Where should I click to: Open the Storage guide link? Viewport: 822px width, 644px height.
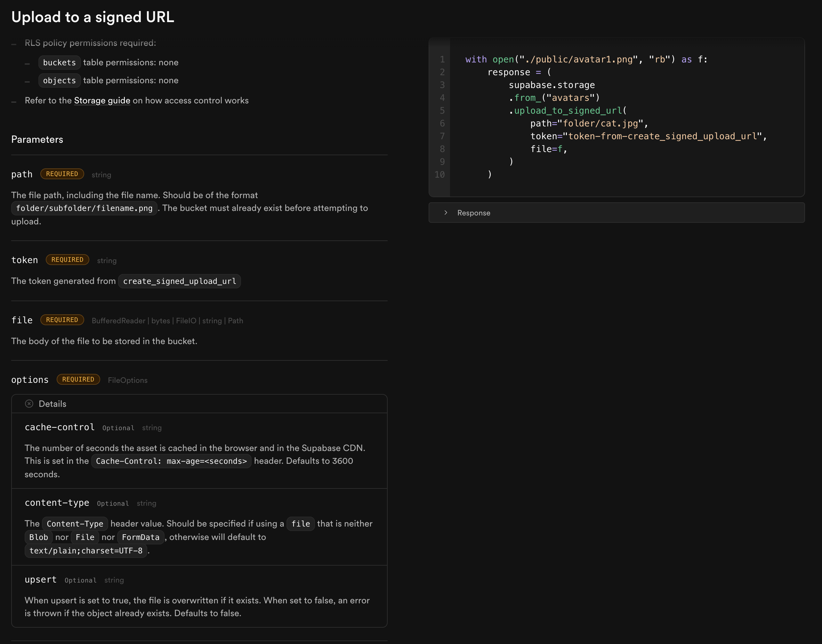point(102,100)
